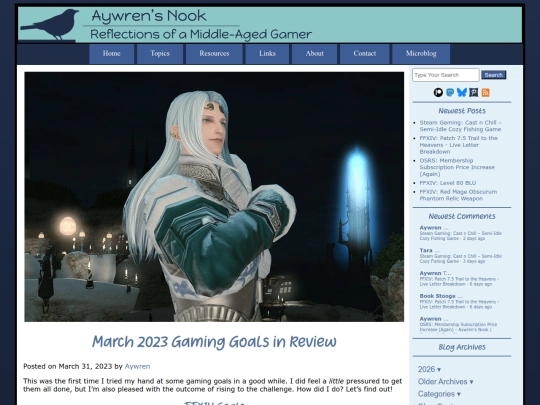Open the Topics menu item

click(x=160, y=54)
